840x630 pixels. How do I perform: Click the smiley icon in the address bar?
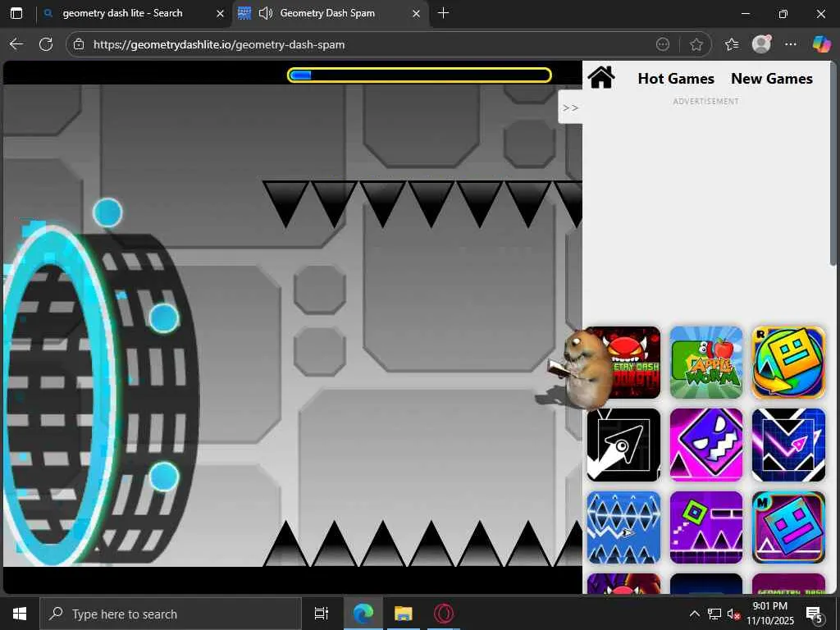click(663, 44)
